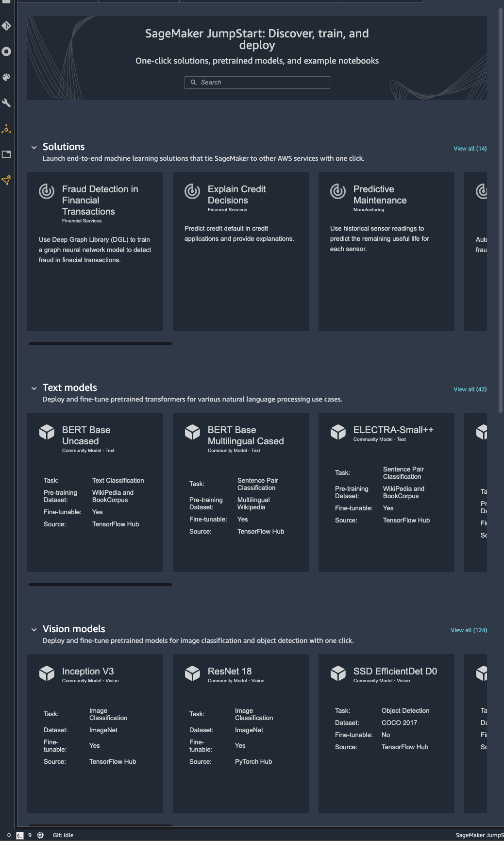Open Fraud Detection in Financial Transactions title
The width and height of the screenshot is (504, 841).
tap(100, 200)
